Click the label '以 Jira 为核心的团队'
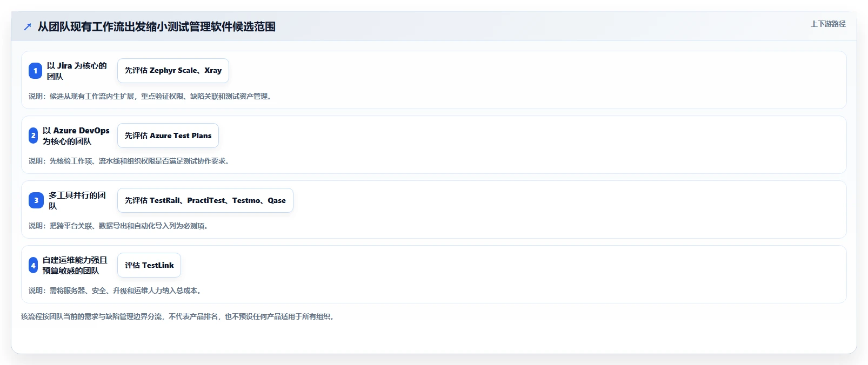Image resolution: width=868 pixels, height=365 pixels. [x=77, y=71]
